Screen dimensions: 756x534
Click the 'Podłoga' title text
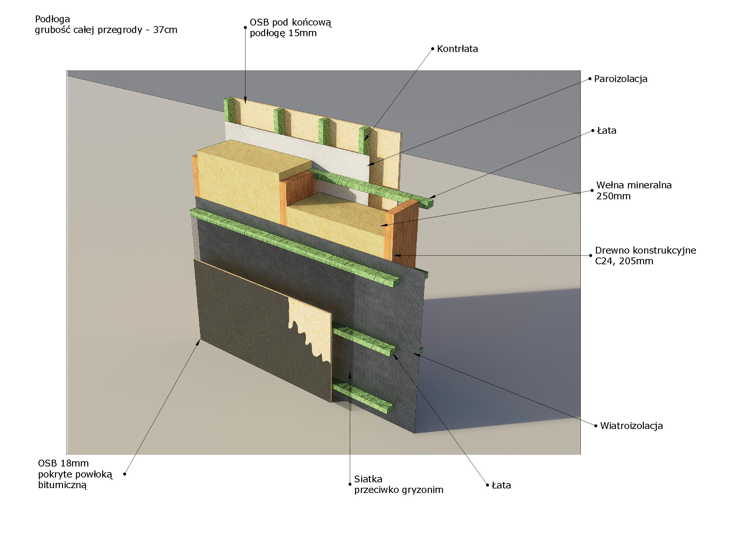[x=52, y=19]
